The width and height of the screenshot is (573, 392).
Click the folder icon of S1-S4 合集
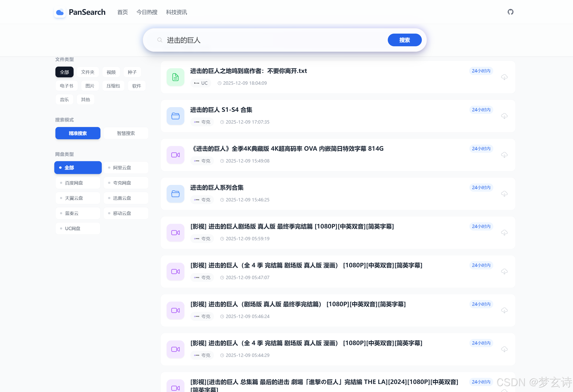click(175, 116)
